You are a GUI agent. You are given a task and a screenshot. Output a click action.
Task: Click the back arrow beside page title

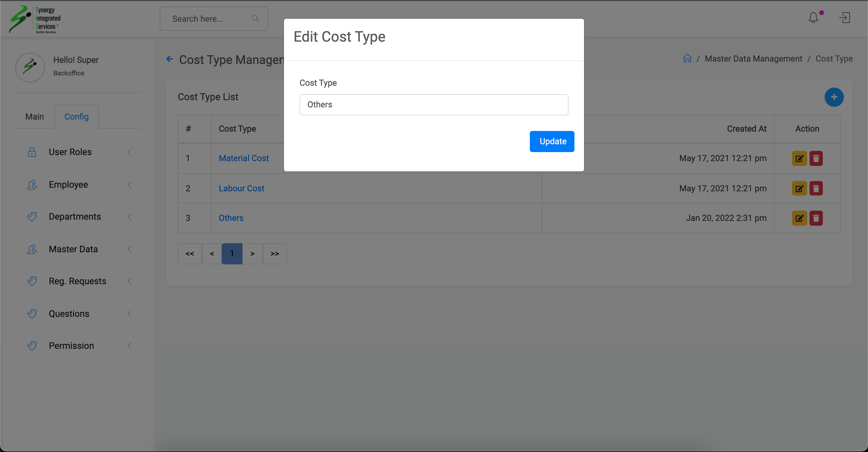169,59
